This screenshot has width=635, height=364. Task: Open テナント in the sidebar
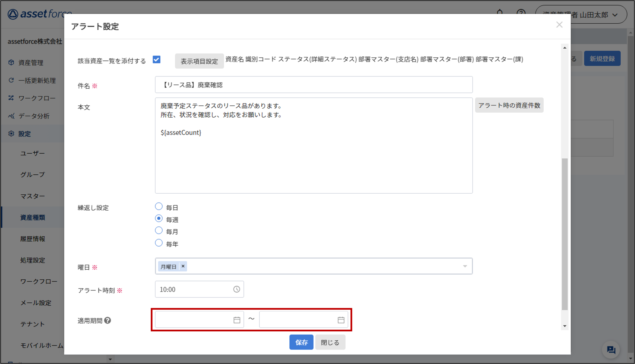click(x=32, y=324)
